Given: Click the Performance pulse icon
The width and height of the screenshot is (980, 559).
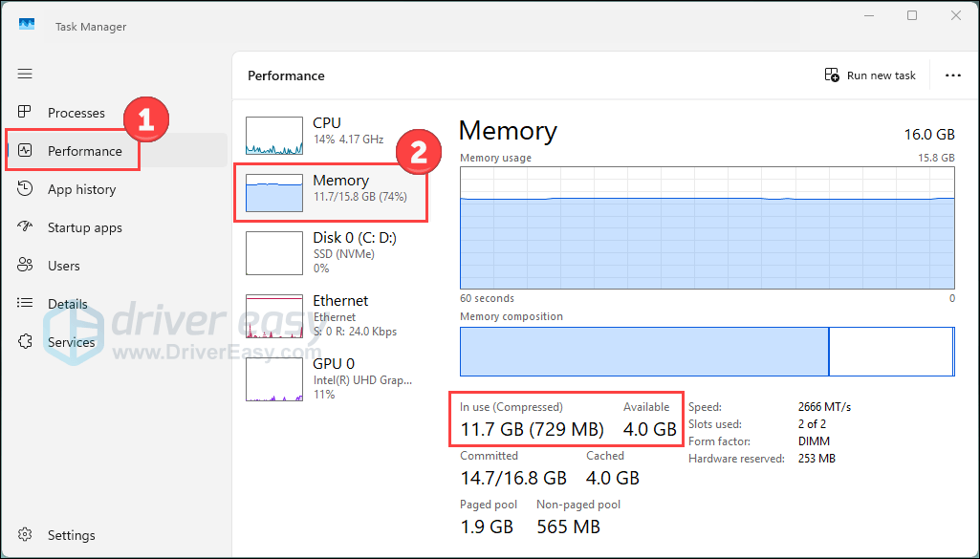Looking at the screenshot, I should pos(26,151).
